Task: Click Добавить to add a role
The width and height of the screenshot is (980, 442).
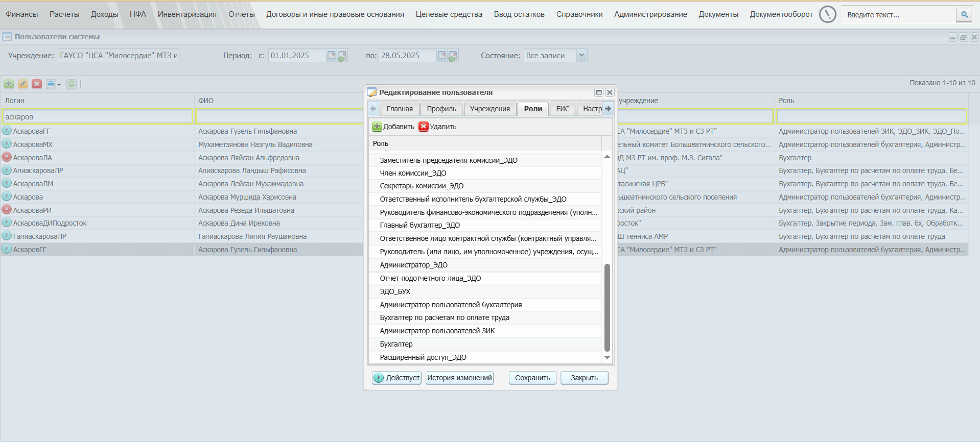Action: pos(393,127)
